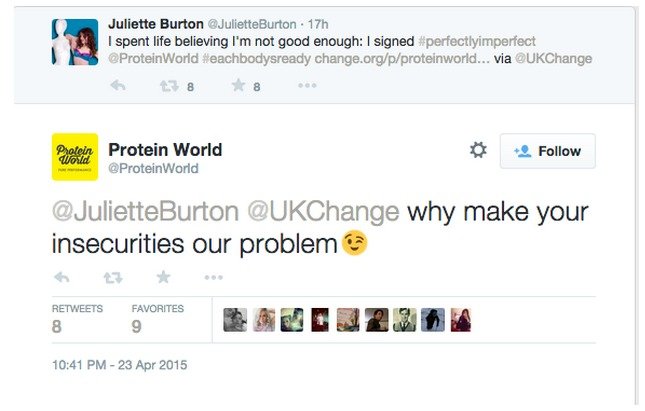Open the first avatar among those who favorited
Screen dimensions: 645x411
tap(235, 320)
